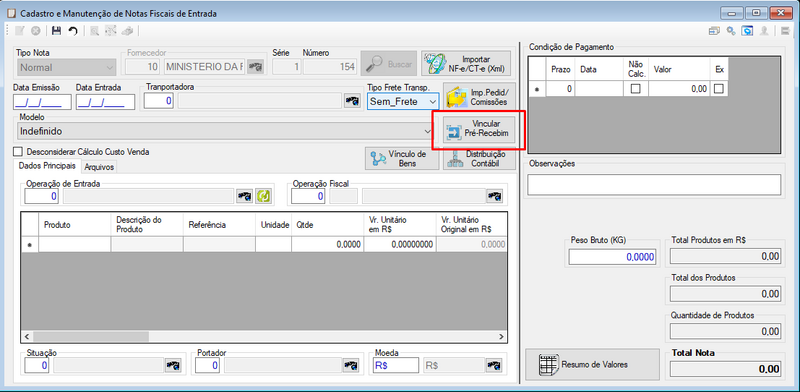Click the Observações text box

click(x=654, y=184)
